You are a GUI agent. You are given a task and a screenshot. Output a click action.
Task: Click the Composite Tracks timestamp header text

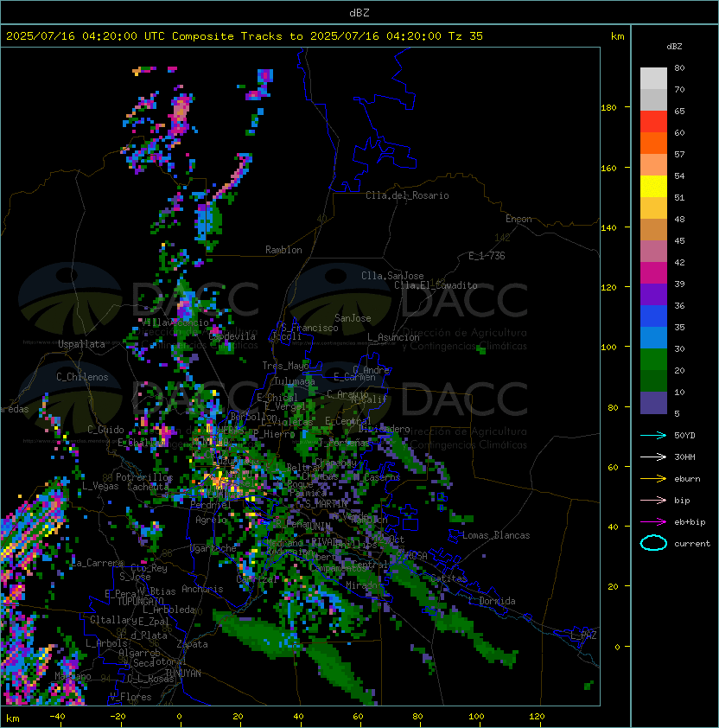pos(245,36)
